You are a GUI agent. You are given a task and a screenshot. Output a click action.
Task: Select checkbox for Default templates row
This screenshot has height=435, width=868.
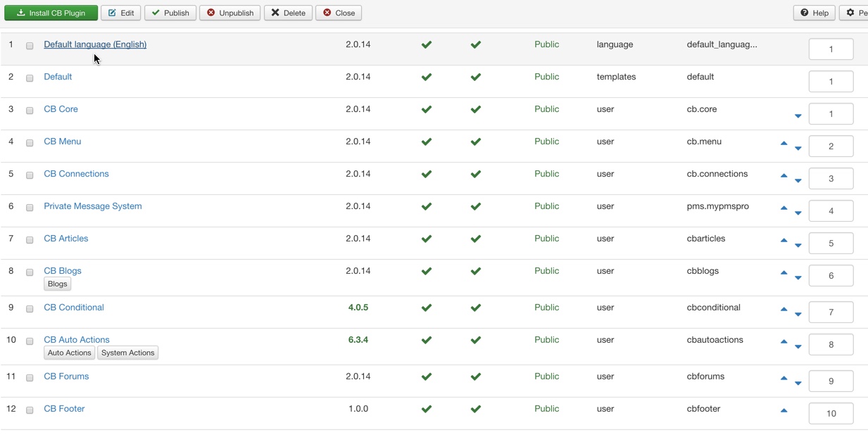click(30, 78)
